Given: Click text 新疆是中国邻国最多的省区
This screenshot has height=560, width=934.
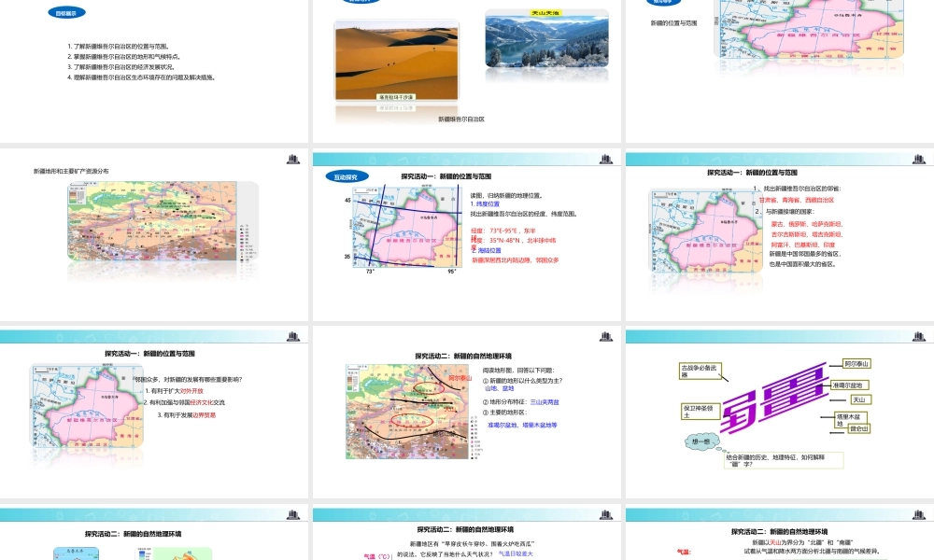Looking at the screenshot, I should tap(804, 254).
